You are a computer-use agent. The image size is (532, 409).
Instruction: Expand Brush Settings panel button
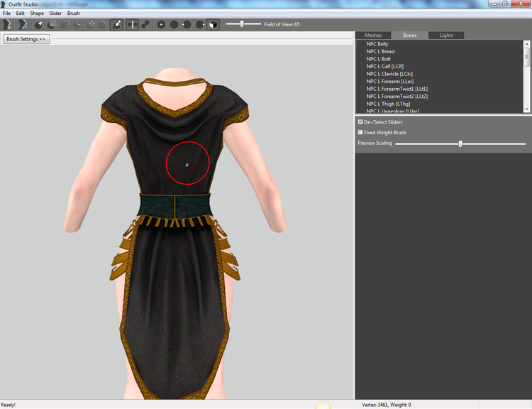26,39
